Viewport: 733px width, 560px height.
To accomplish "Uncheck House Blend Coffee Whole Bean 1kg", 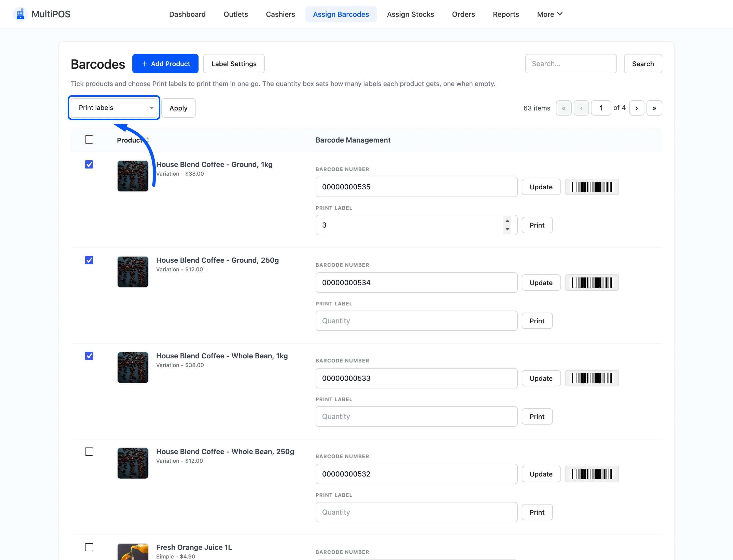I will (89, 356).
